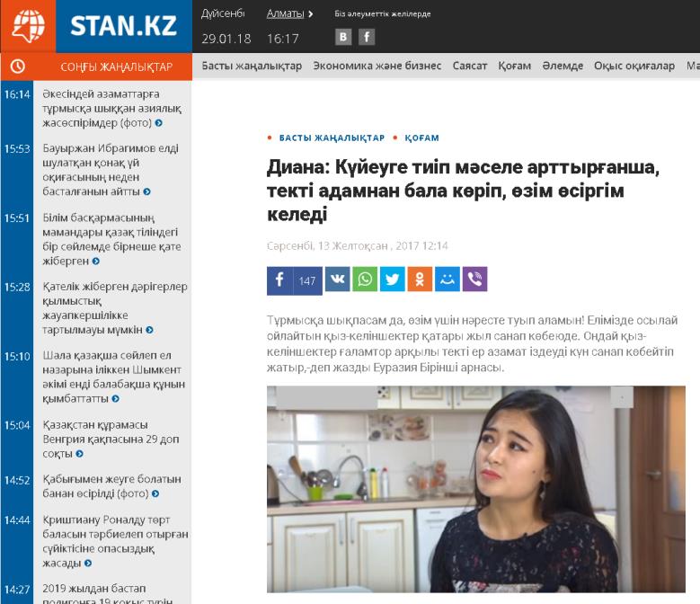Share article via WhatsApp icon
700x604 pixels.
pos(365,279)
